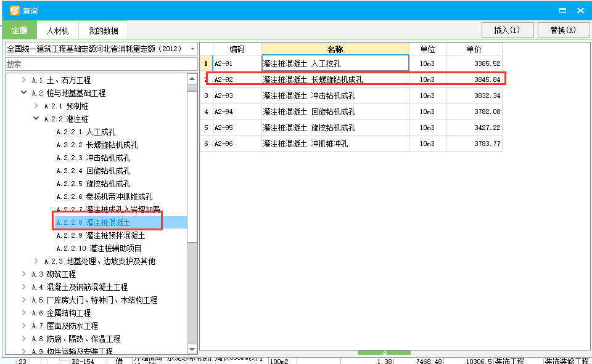Select A.2.2.6 卷扬机带冲抓锥成孔 tree item
Screen dimensions: 592x364
(x=105, y=196)
